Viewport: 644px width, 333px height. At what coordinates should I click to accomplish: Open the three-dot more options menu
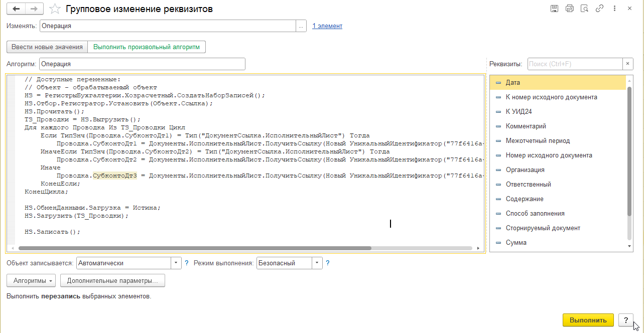click(614, 9)
